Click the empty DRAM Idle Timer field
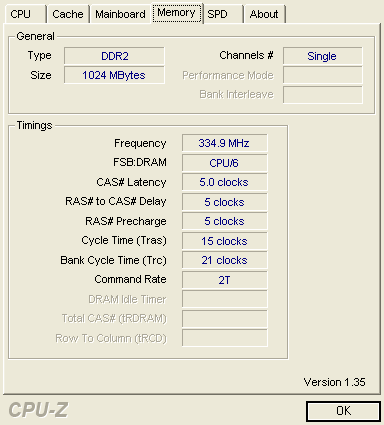Screen dimensions: 384x425 point(225,299)
